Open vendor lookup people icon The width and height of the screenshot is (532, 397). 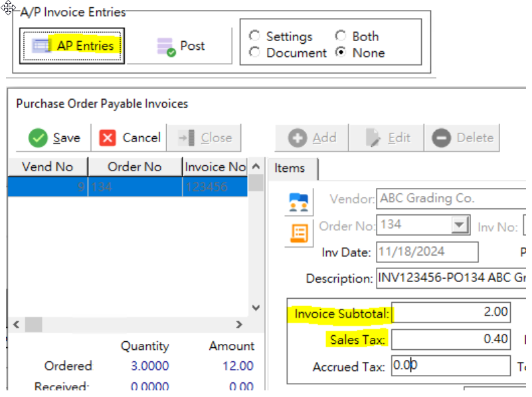(x=299, y=202)
